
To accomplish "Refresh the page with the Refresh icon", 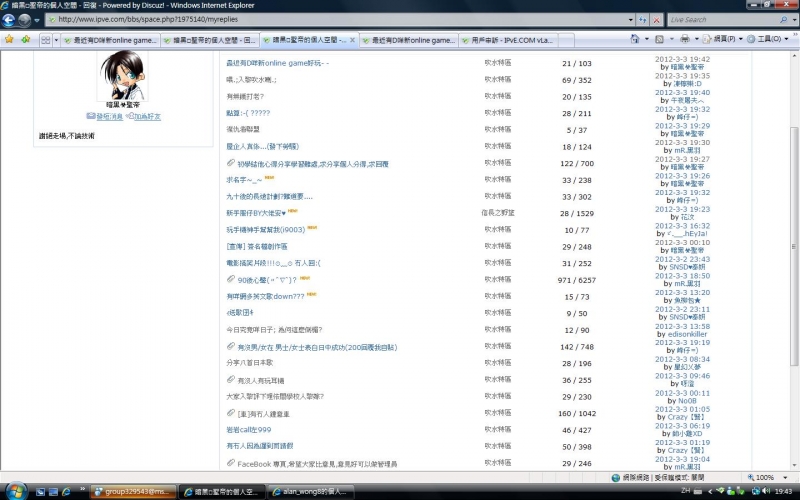I will coord(643,20).
